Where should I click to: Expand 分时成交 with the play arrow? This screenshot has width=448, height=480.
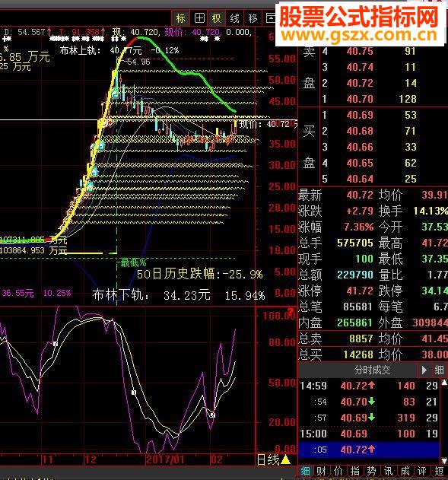pos(424,370)
